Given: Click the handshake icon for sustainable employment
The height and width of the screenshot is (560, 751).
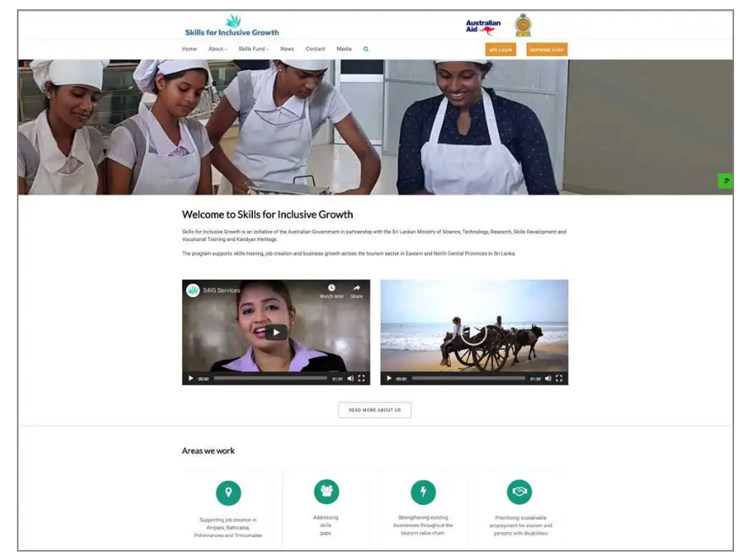Looking at the screenshot, I should click(x=519, y=491).
